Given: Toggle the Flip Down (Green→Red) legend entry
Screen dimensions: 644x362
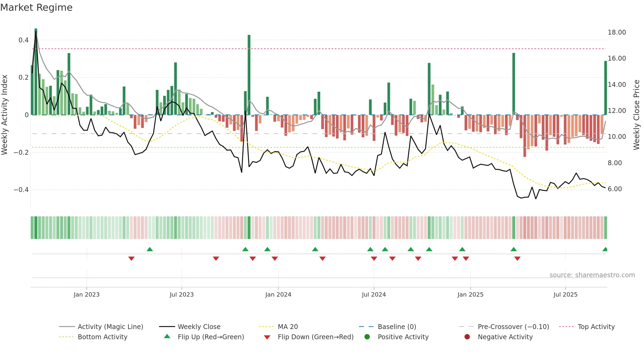Looking at the screenshot, I should (x=309, y=337).
